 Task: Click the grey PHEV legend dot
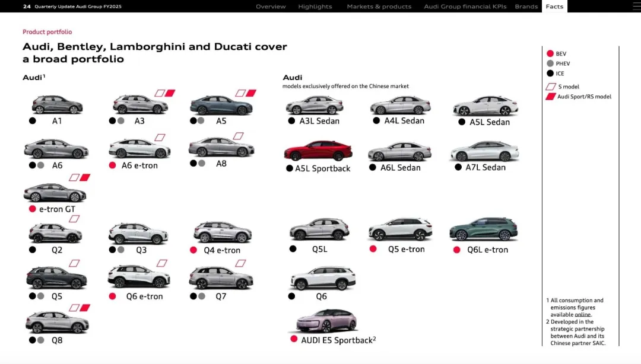click(550, 63)
